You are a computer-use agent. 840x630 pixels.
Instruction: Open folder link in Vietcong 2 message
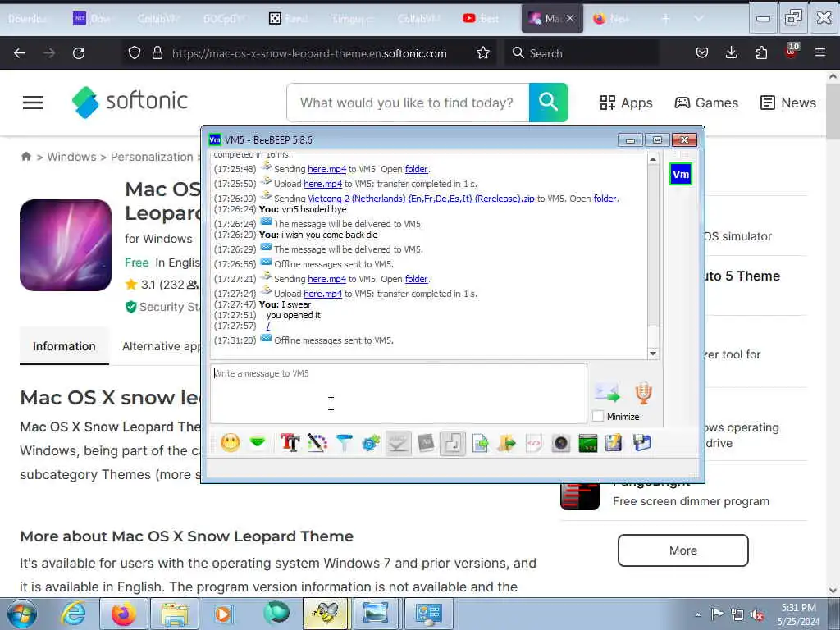click(x=605, y=199)
